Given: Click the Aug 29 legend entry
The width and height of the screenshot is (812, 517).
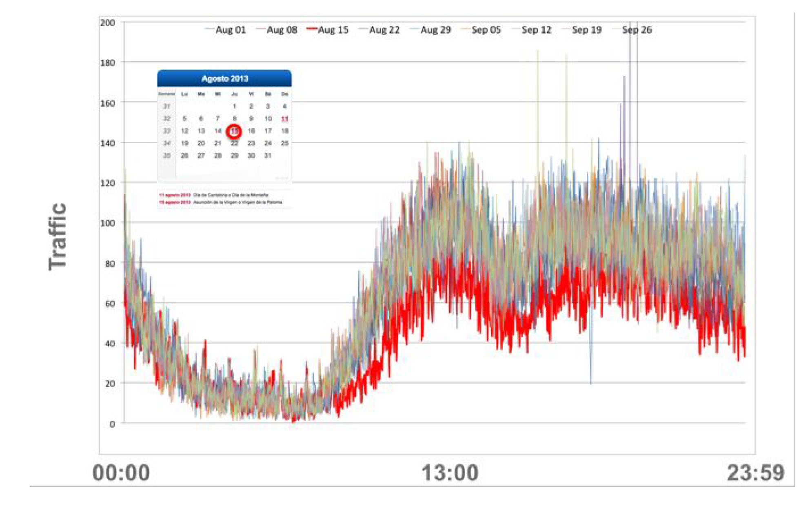Looking at the screenshot, I should point(430,30).
